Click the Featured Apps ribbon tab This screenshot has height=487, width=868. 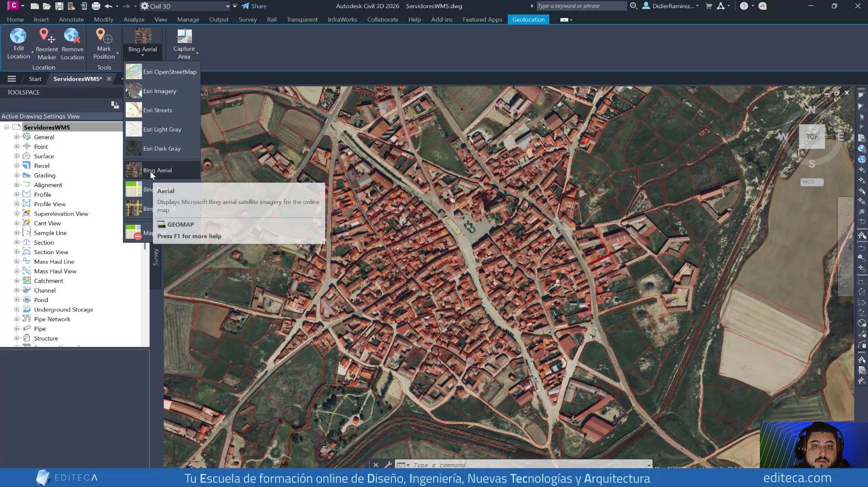pos(482,19)
